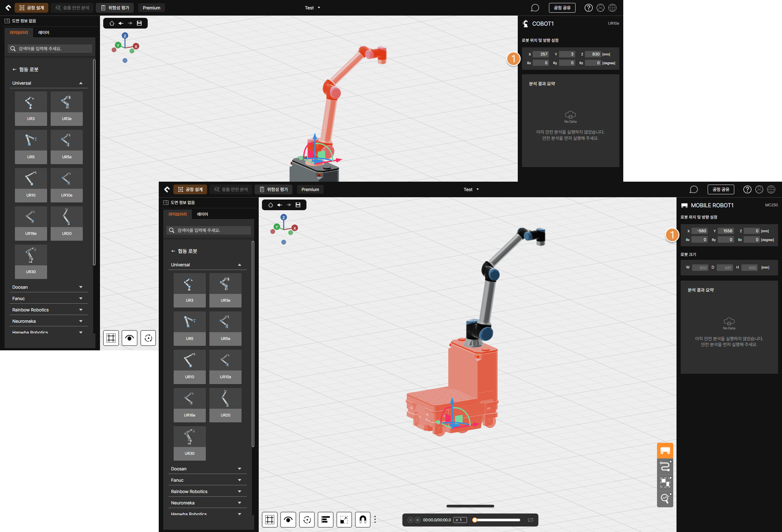Click the Z position field showing 830
782x532 pixels.
click(593, 54)
